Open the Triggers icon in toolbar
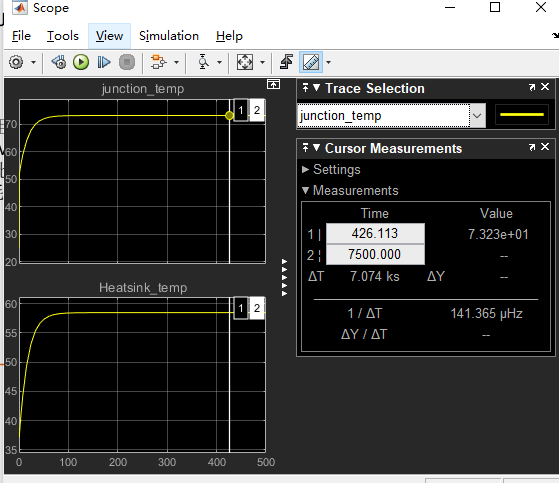 tap(286, 62)
